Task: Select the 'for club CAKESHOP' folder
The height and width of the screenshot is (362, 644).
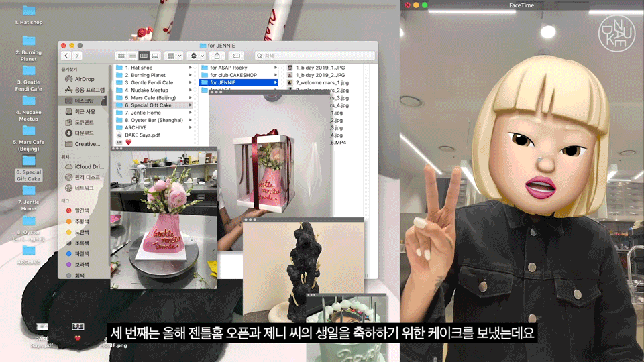Action: 239,75
